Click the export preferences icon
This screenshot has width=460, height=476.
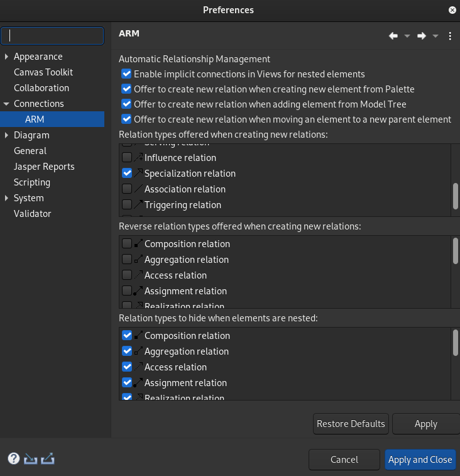click(48, 458)
